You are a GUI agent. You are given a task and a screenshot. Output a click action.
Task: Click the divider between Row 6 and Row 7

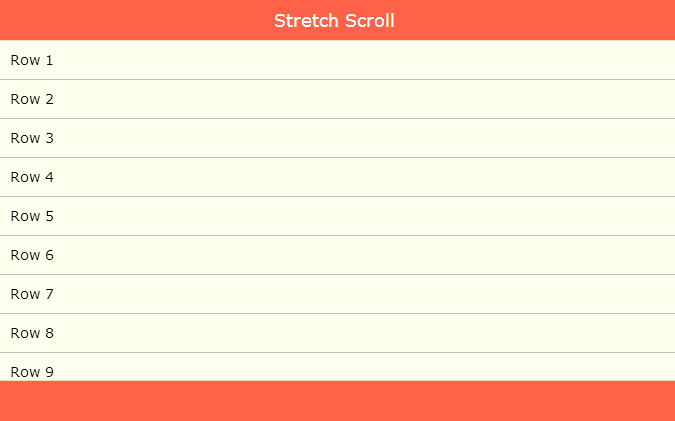pyautogui.click(x=337, y=274)
